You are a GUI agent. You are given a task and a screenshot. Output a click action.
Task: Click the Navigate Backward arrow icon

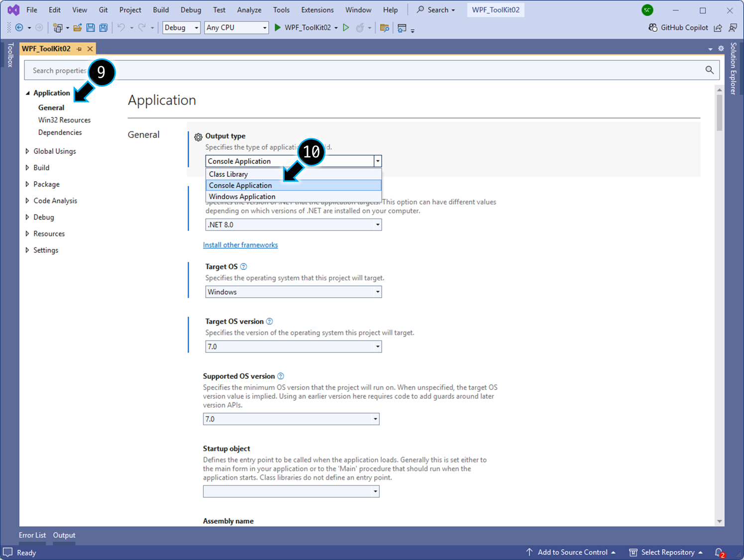click(19, 28)
